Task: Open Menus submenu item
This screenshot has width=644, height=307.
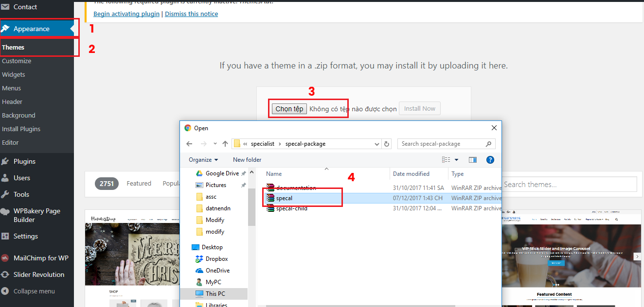Action: (x=12, y=88)
